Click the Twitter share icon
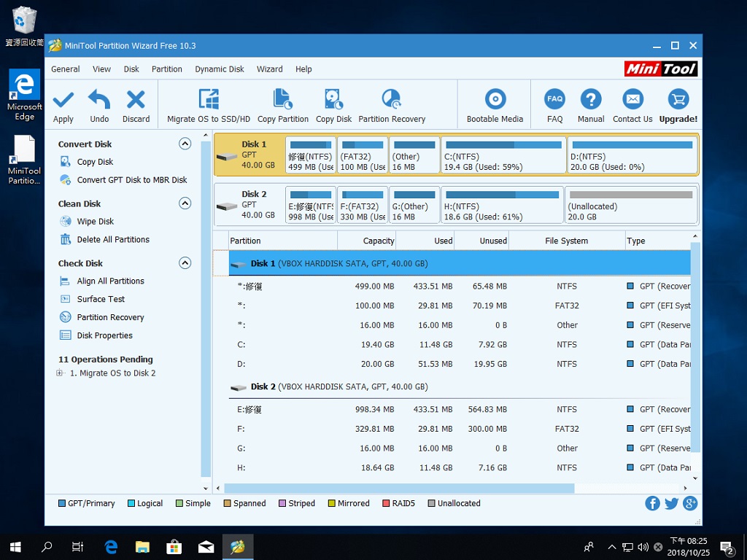 (x=671, y=503)
